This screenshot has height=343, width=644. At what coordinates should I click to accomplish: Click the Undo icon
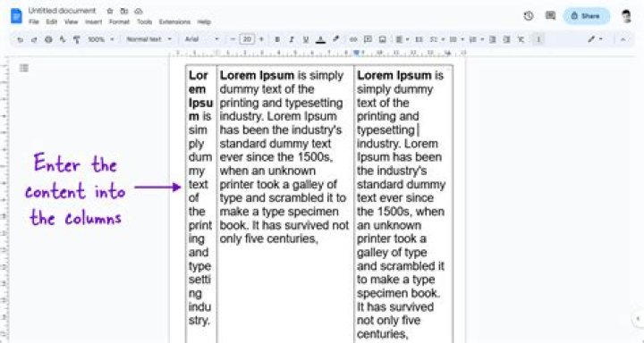(x=20, y=40)
